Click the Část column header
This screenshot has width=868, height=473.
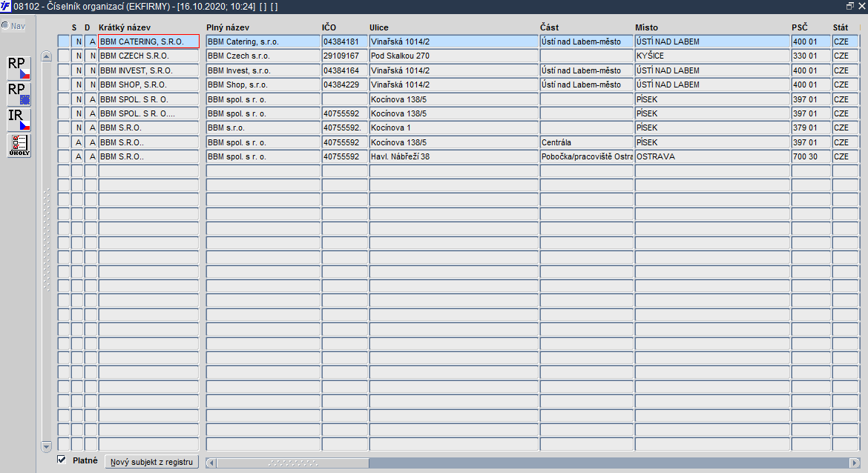[550, 27]
